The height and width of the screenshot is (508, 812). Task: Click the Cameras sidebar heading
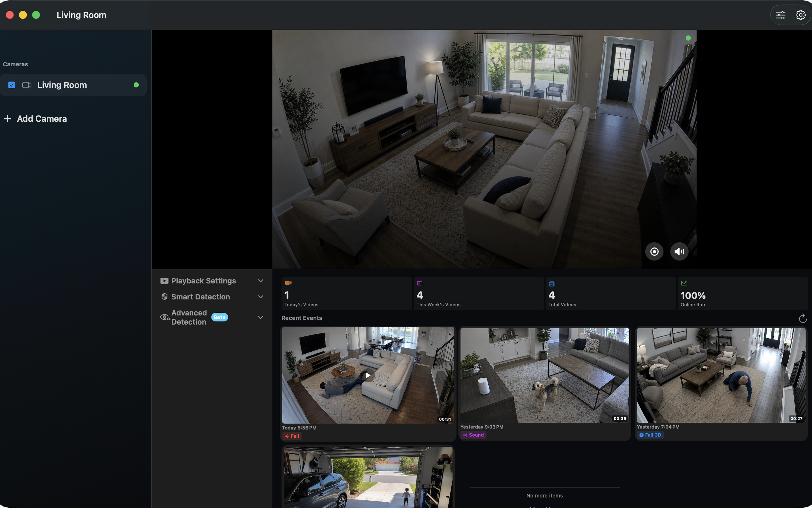pyautogui.click(x=16, y=64)
